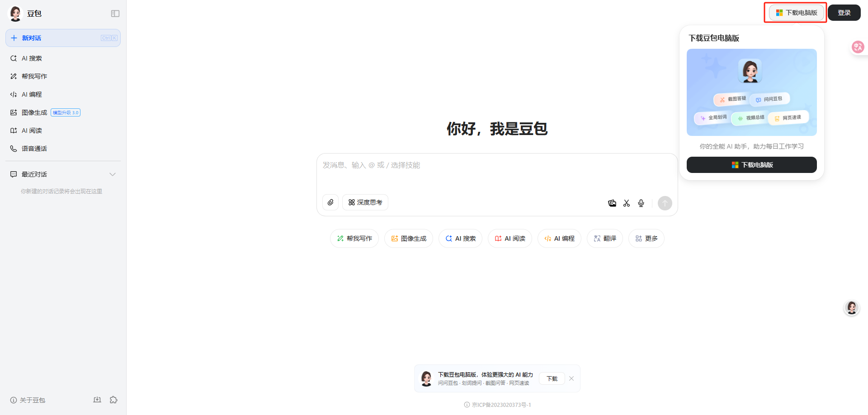Image resolution: width=868 pixels, height=415 pixels.
Task: Expand the 更多 more skills menu
Action: coord(646,238)
